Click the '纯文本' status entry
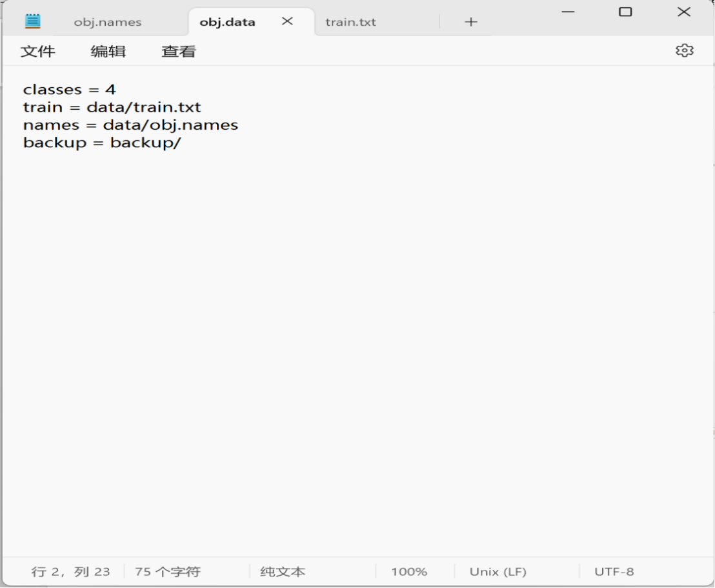Screen dimensions: 715x588 283,572
